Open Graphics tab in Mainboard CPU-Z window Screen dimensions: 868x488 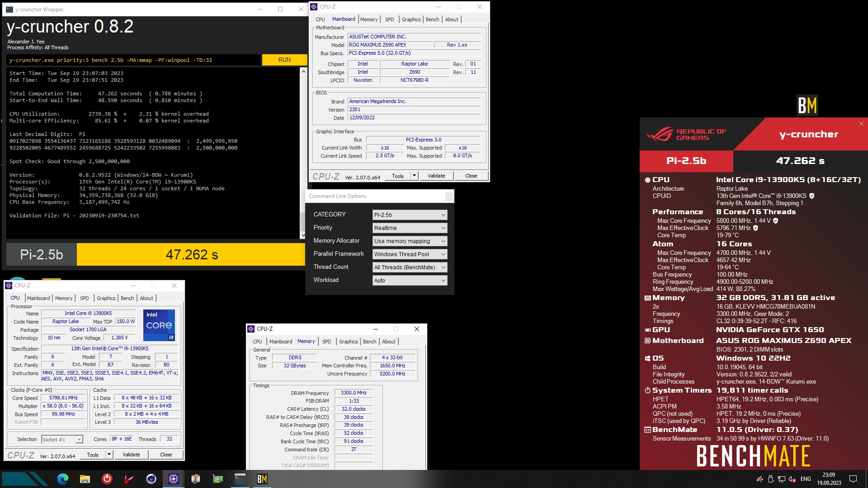click(411, 19)
